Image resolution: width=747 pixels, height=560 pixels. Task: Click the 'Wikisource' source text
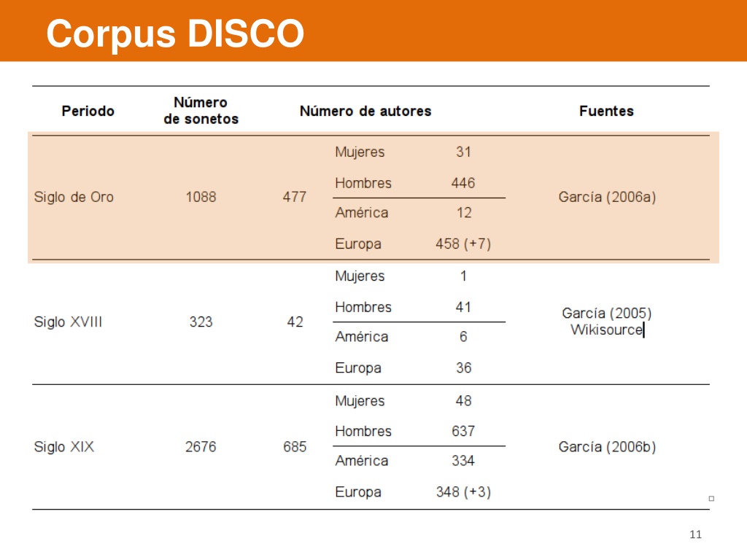606,330
